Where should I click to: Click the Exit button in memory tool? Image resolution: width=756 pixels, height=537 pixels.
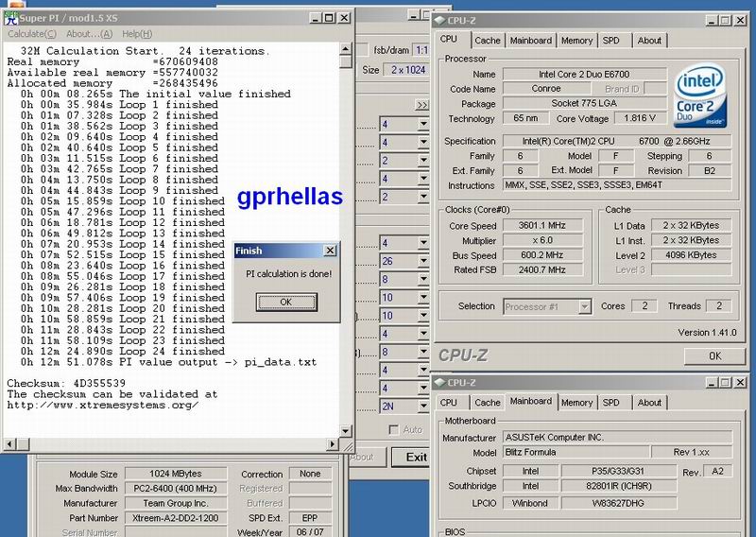[411, 457]
